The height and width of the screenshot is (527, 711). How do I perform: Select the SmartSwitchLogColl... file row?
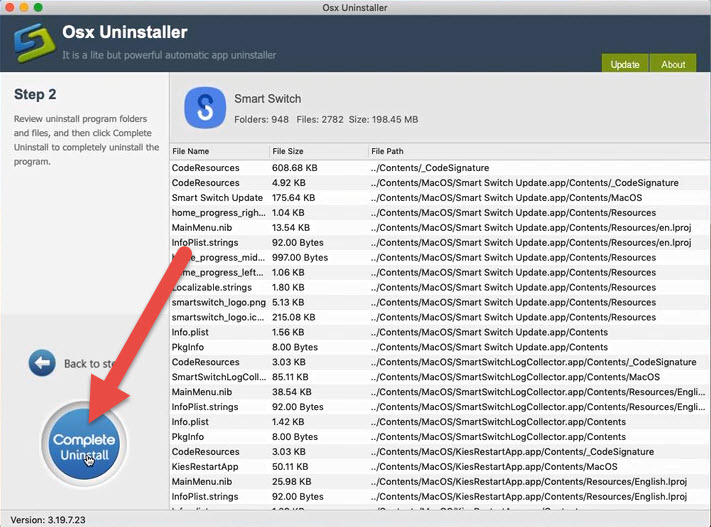coord(440,377)
